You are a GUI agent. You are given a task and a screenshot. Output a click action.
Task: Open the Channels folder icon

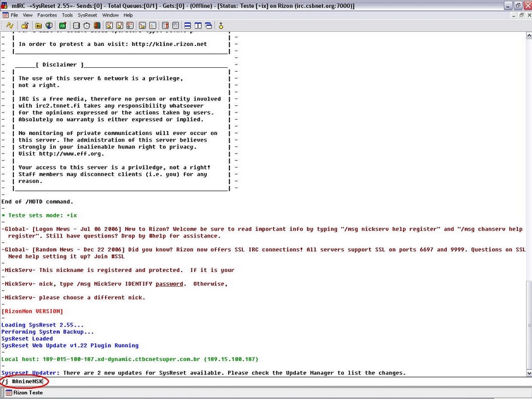pyautogui.click(x=39, y=25)
